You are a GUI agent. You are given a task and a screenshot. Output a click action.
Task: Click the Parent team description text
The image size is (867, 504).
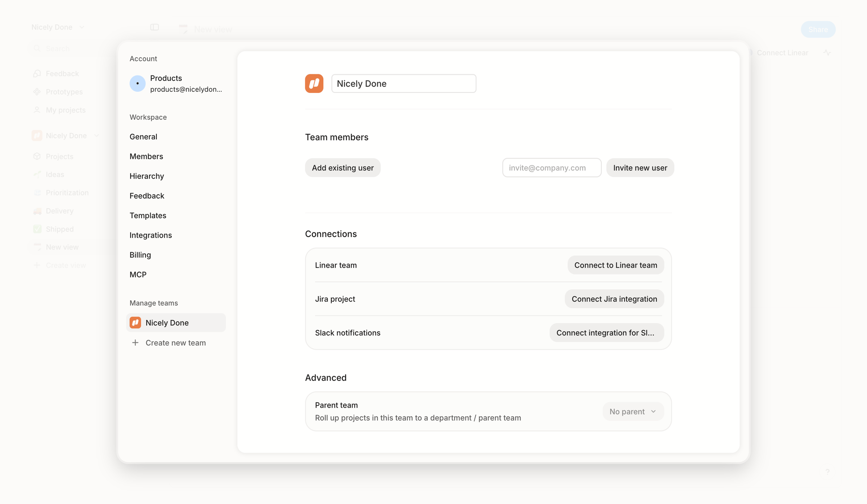pos(418,418)
